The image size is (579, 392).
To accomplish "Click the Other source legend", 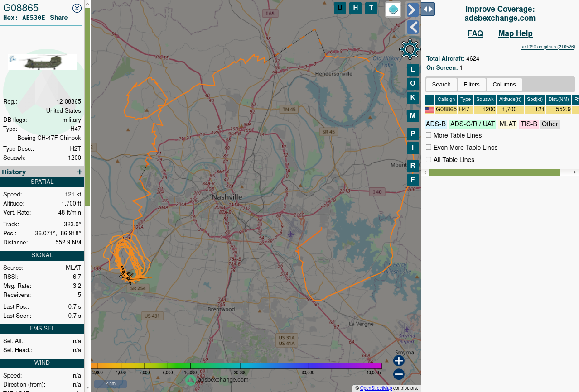I will point(550,124).
